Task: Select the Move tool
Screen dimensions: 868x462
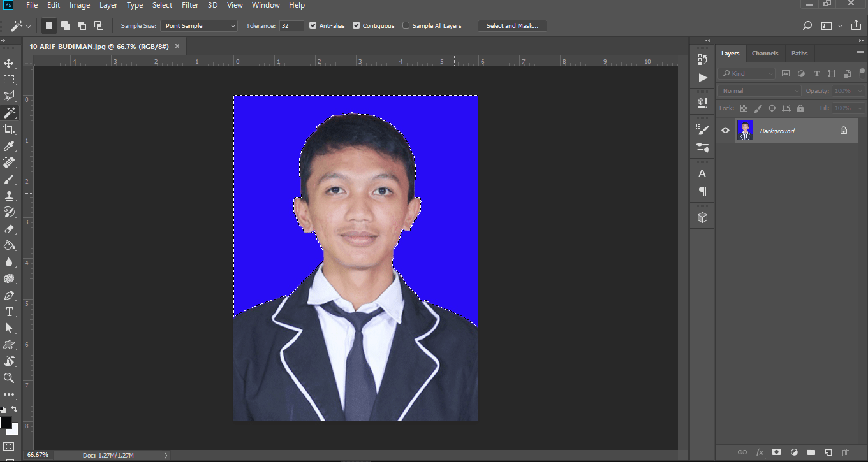Action: click(9, 63)
